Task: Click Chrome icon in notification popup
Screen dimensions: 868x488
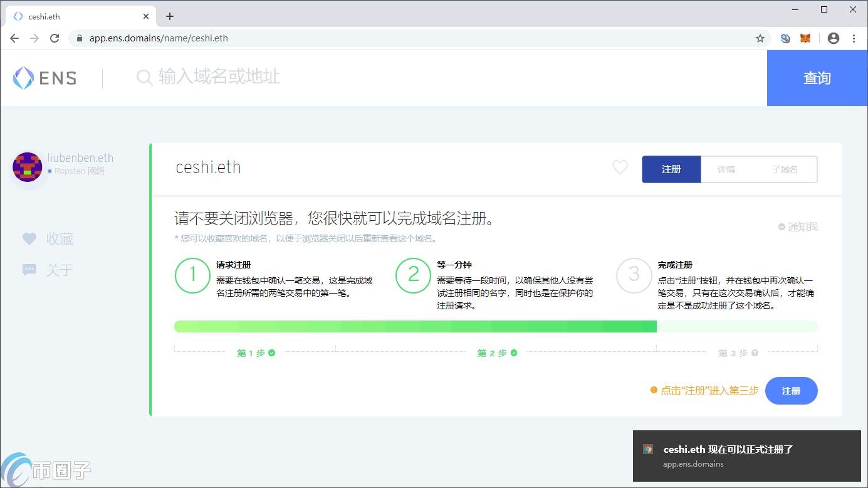Action: [648, 449]
